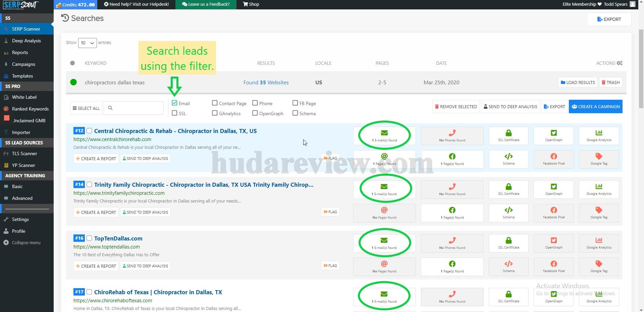Open the Found 35 Websites link
Image resolution: width=644 pixels, height=312 pixels.
pos(266,82)
